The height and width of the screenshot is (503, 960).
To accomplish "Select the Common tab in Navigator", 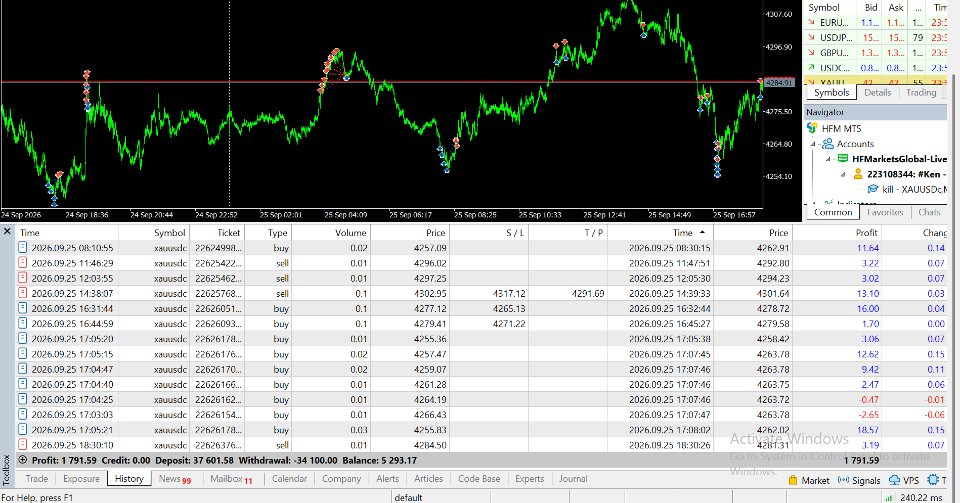I will pyautogui.click(x=833, y=212).
